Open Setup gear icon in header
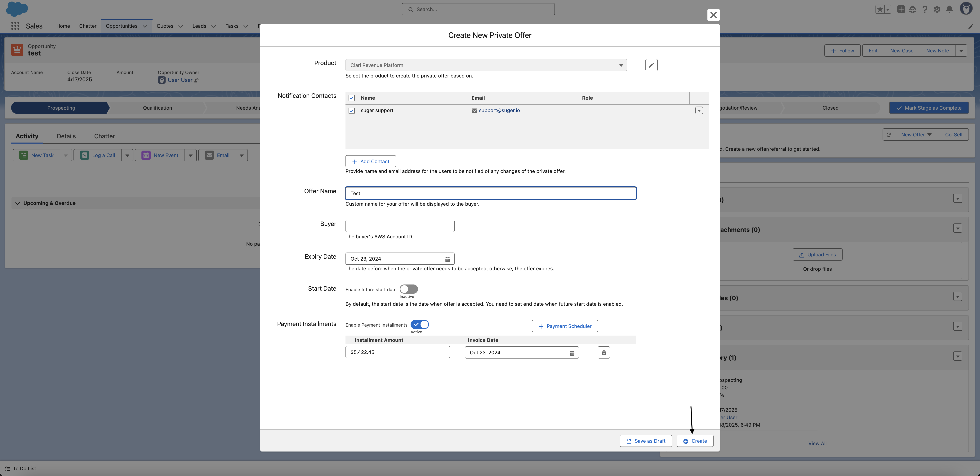This screenshot has height=476, width=980. tap(937, 9)
